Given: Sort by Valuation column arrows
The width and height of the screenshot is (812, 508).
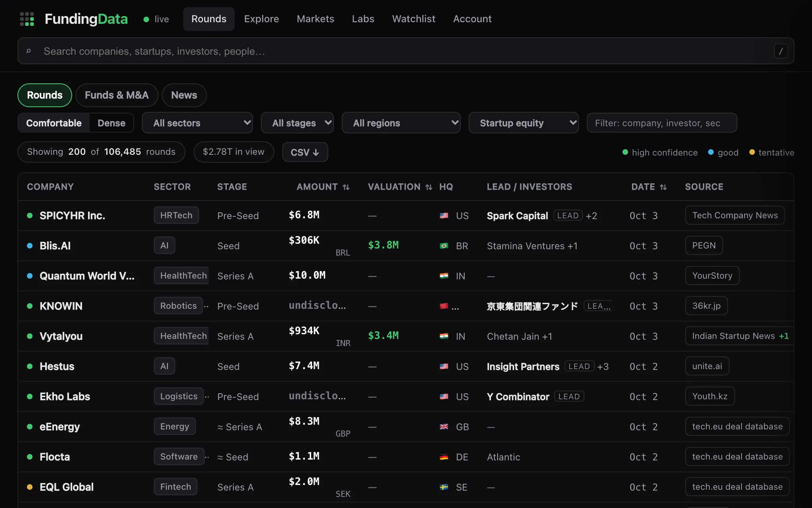Looking at the screenshot, I should pyautogui.click(x=429, y=187).
